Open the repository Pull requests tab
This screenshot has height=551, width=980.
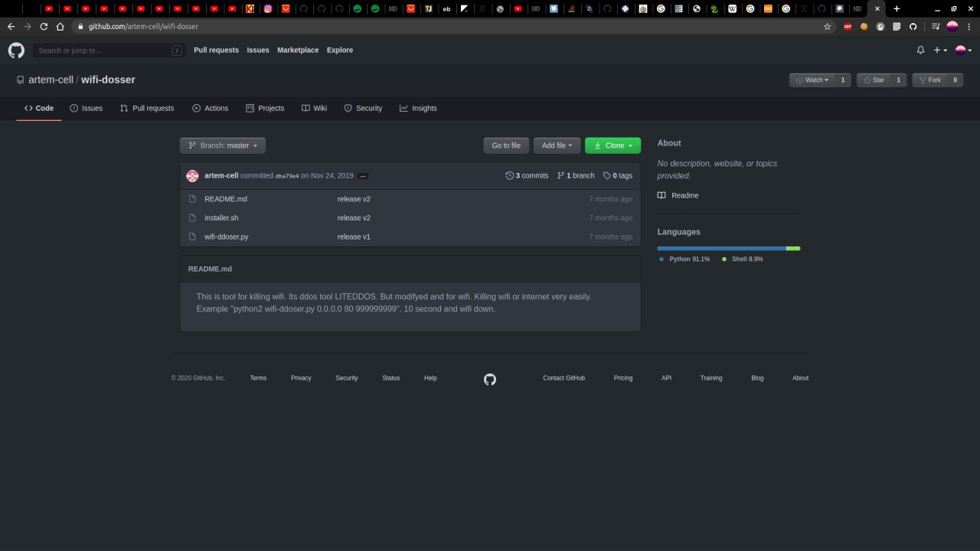tap(147, 109)
